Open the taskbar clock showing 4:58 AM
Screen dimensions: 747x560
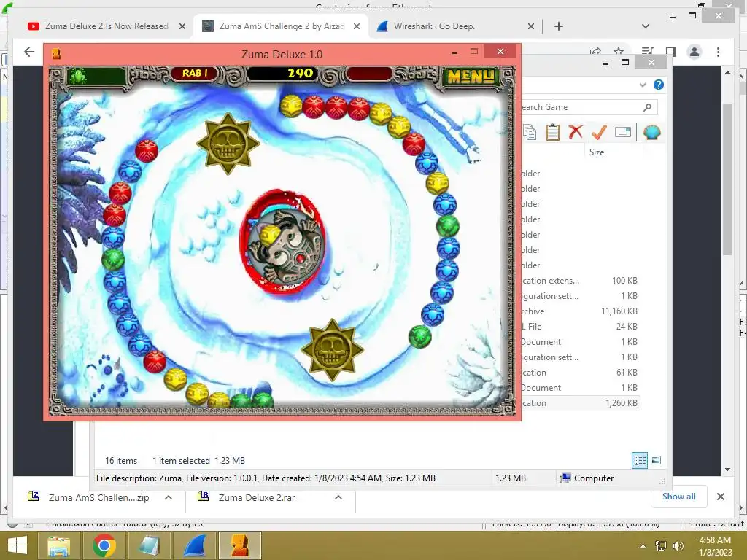pos(715,546)
